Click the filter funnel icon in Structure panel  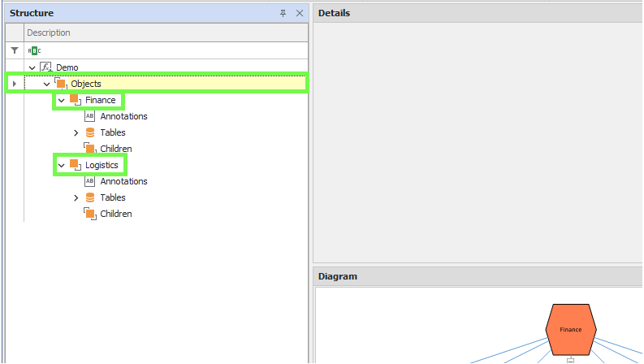coord(14,50)
